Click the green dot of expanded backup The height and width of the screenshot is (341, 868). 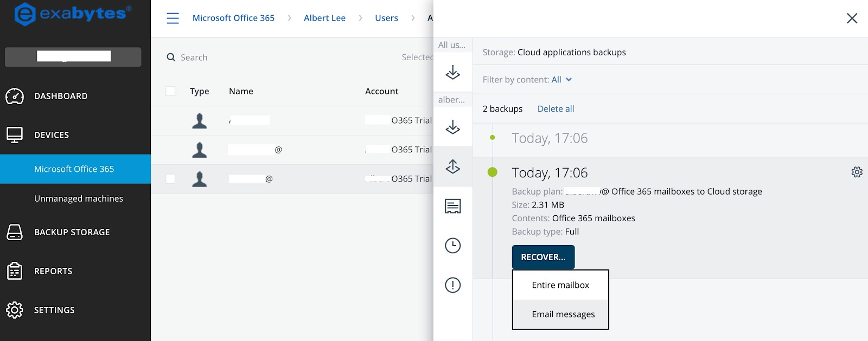coord(493,172)
